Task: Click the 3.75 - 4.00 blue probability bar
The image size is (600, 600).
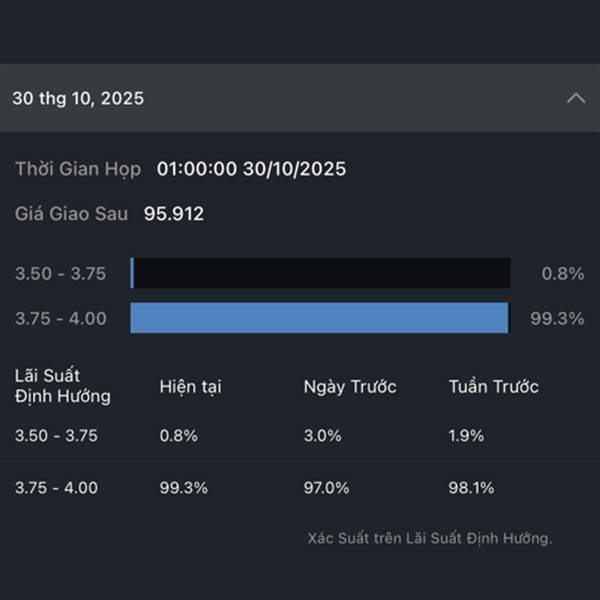Action: click(x=319, y=318)
